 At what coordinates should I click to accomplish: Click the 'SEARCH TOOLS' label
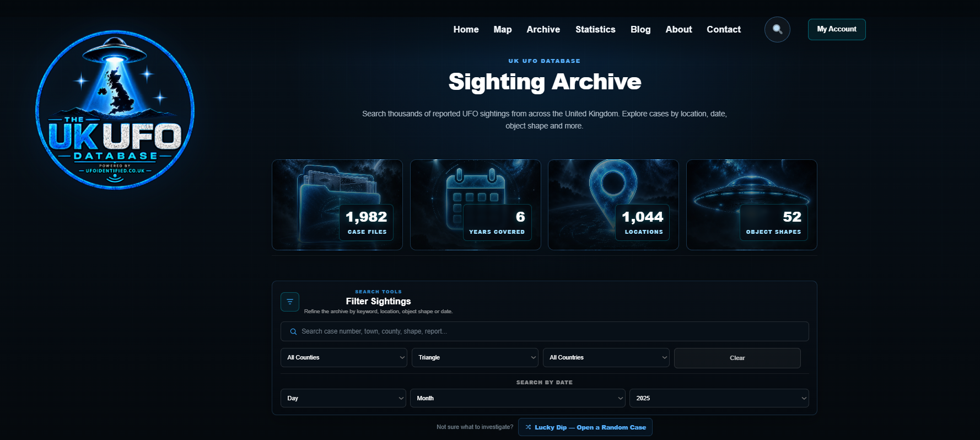(378, 292)
